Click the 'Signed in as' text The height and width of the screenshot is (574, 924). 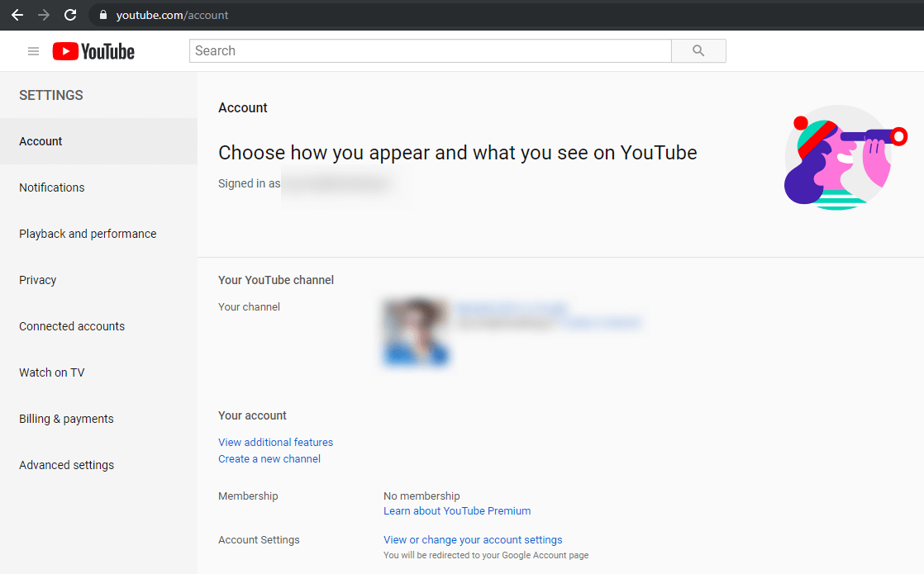pos(250,183)
